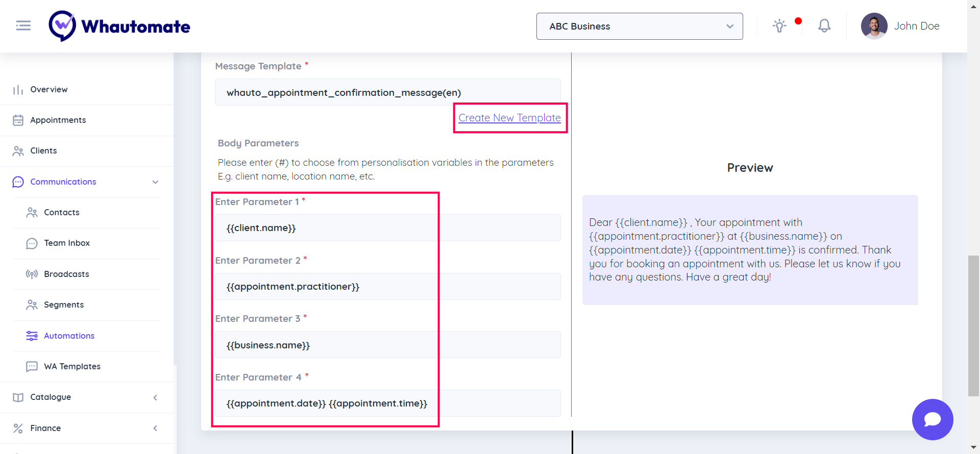Viewport: 980px width, 454px height.
Task: Open the notifications bell
Action: [x=824, y=26]
